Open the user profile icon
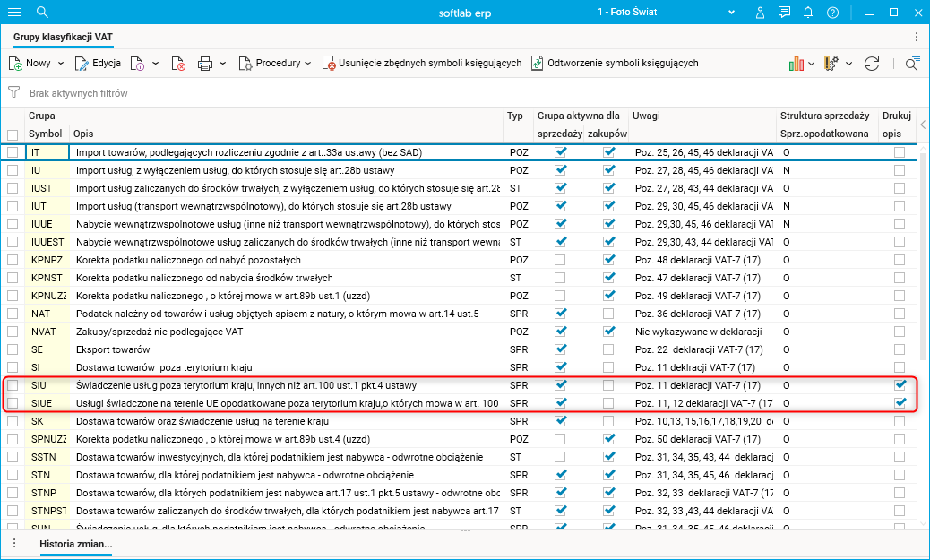The width and height of the screenshot is (930, 560). point(760,13)
